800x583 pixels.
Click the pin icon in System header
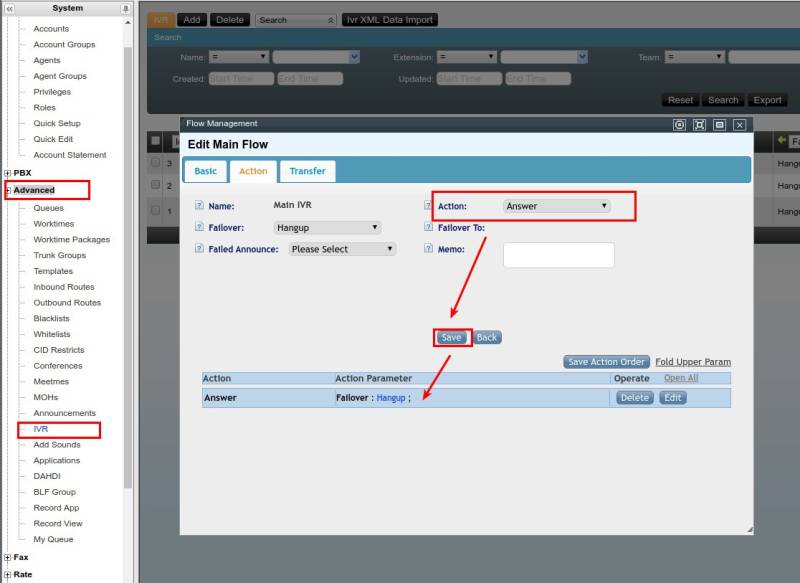point(125,8)
